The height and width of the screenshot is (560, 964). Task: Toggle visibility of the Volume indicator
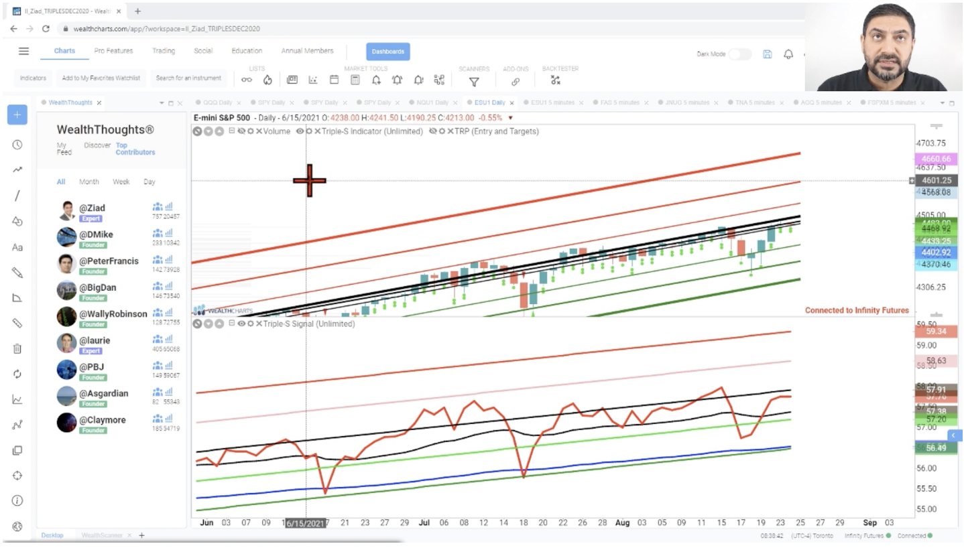[x=241, y=131]
